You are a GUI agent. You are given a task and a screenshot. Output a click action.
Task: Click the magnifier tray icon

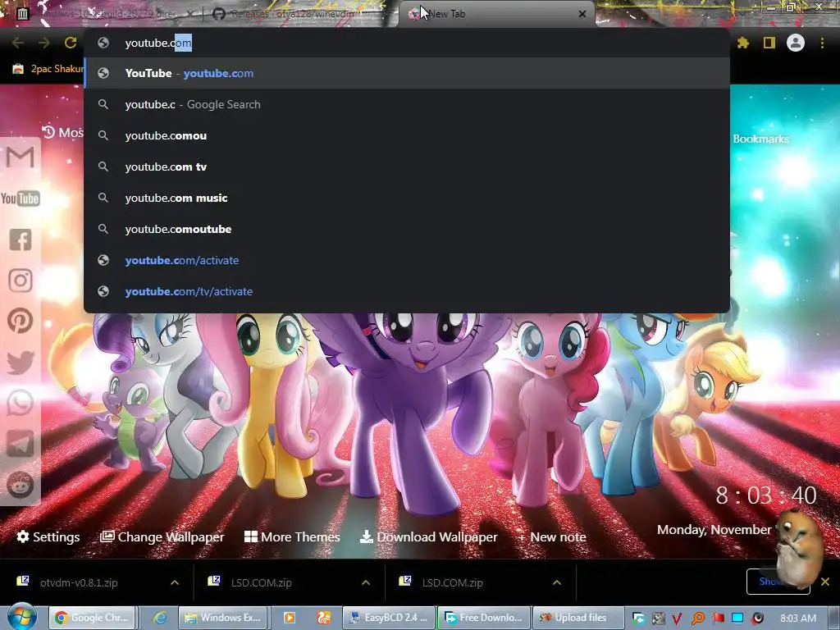click(697, 619)
